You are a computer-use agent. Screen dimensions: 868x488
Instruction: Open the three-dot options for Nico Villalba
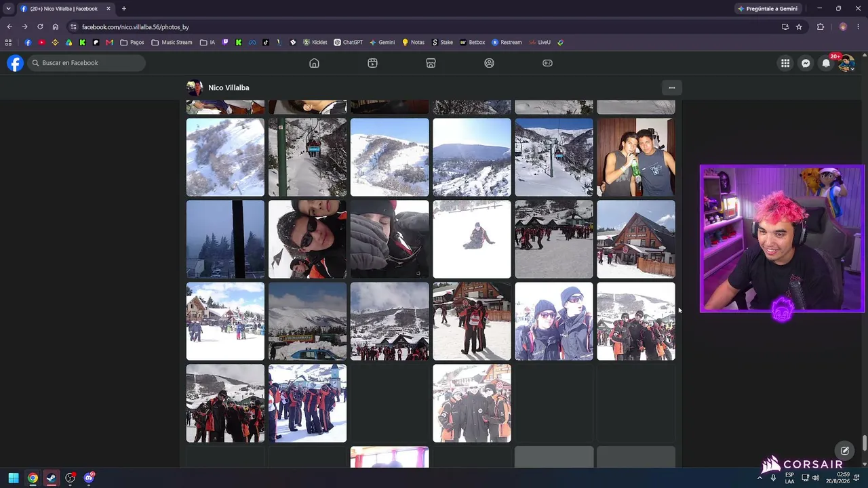pos(672,87)
